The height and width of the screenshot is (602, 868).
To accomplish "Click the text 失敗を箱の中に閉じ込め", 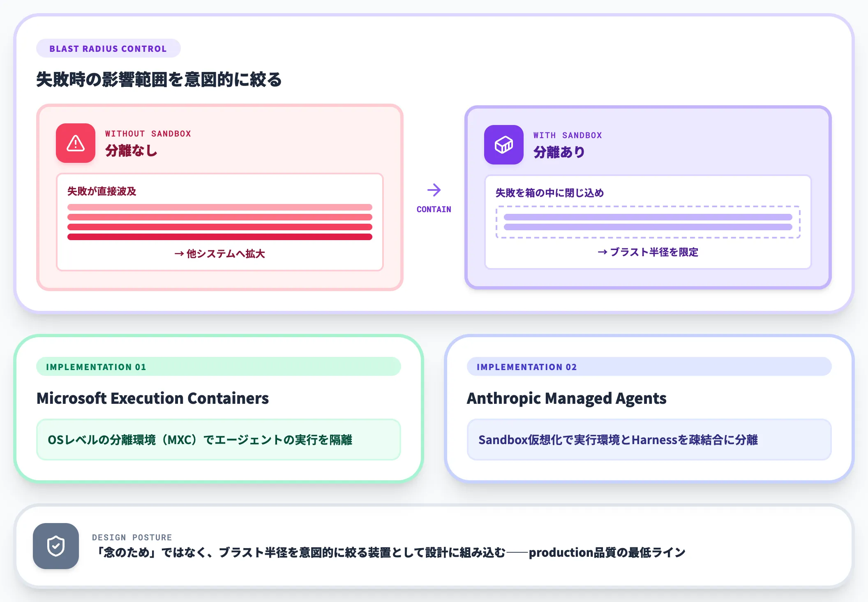I will point(550,193).
